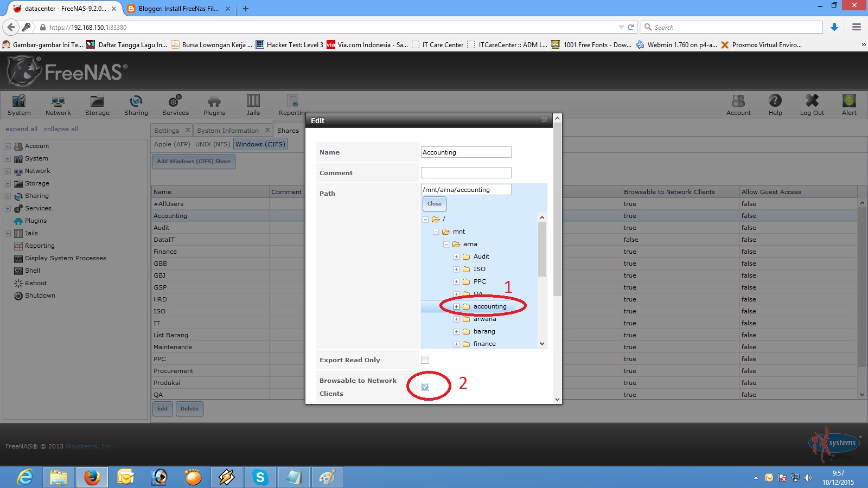Open Paint from the taskbar
Viewport: 868px width, 488px height.
coord(327,477)
